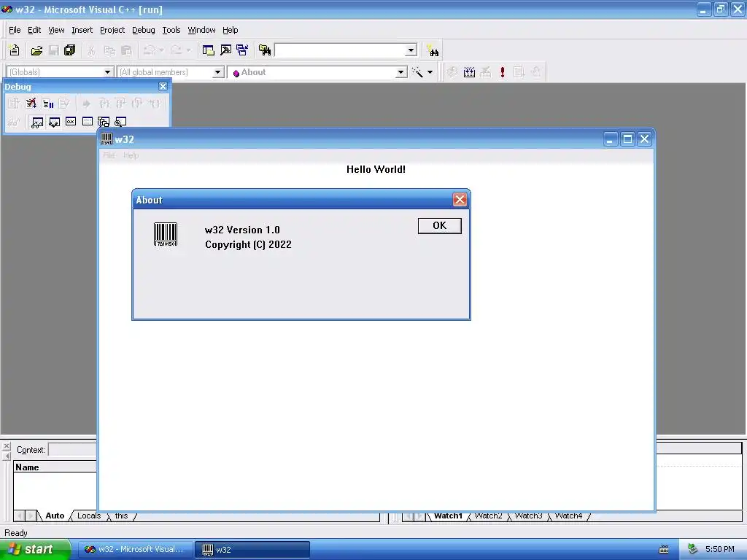Open the Debug menu
The height and width of the screenshot is (560, 747).
pos(144,30)
